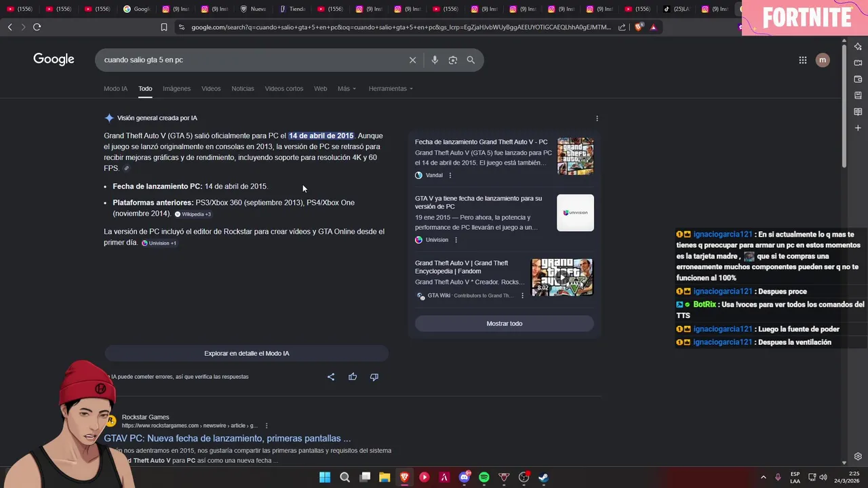This screenshot has width=868, height=488.
Task: Switch to the Noticias tab
Action: coord(243,89)
